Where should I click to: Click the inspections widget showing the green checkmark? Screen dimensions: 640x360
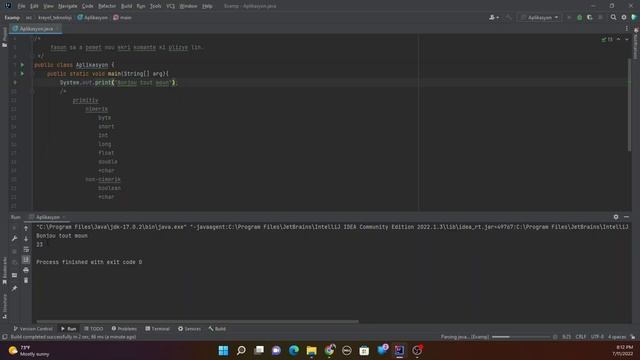(x=607, y=40)
